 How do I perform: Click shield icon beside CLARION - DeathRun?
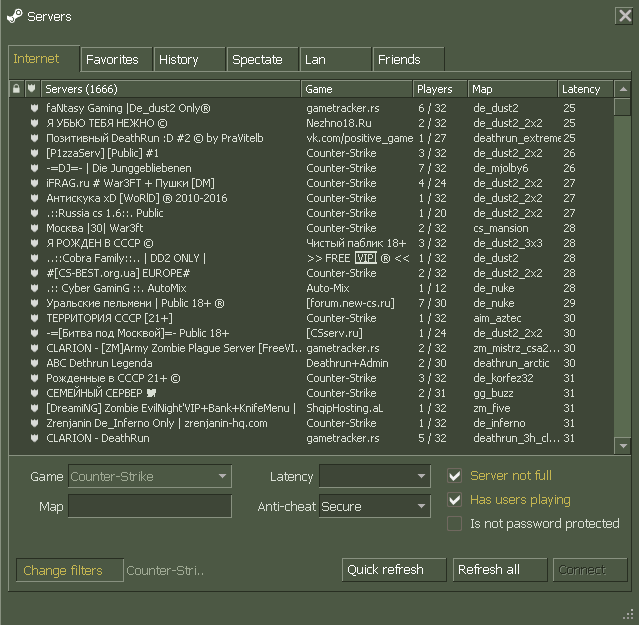tap(35, 438)
